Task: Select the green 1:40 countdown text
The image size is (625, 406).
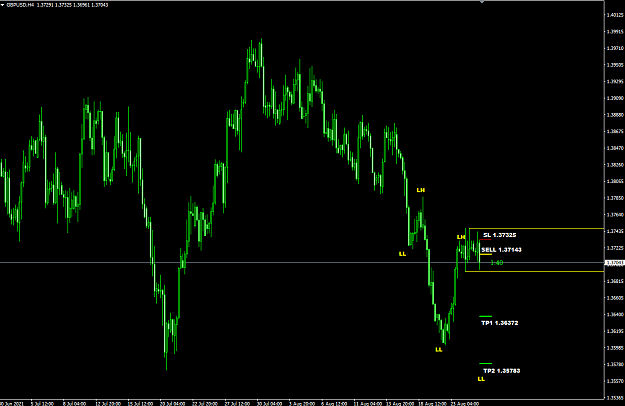Action: (x=497, y=263)
